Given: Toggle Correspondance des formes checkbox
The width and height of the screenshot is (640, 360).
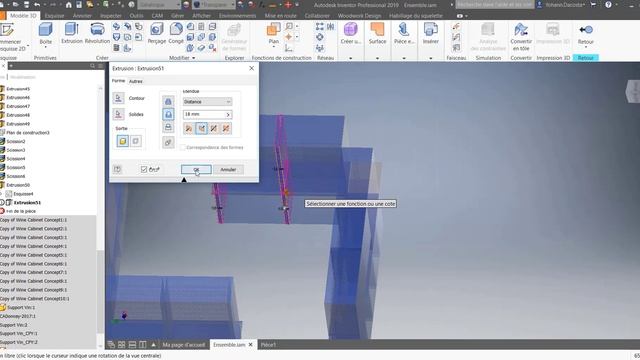Looking at the screenshot, I should tap(183, 147).
